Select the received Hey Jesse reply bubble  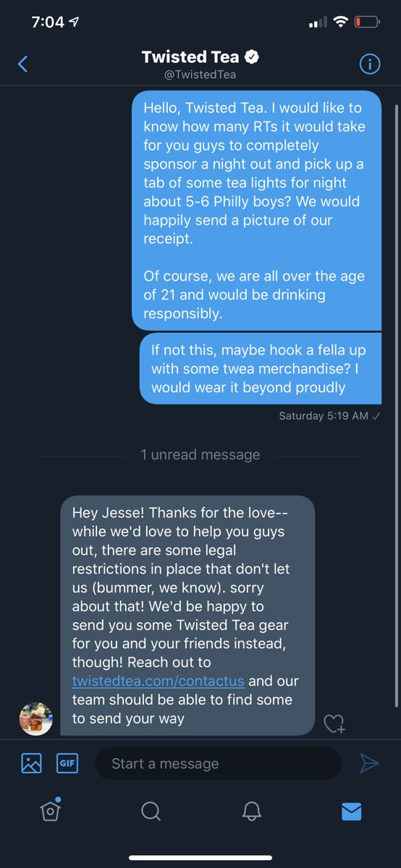[187, 616]
